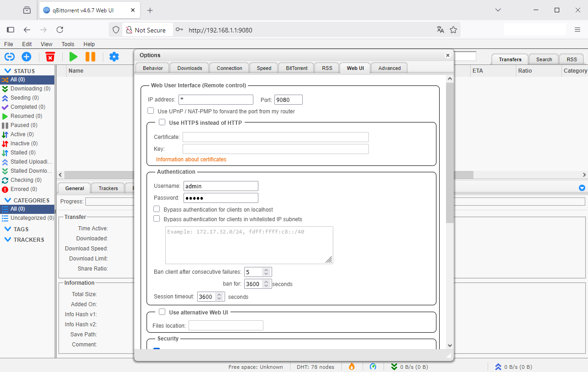Switch to the Advanced options tab
The image size is (588, 372).
click(389, 68)
